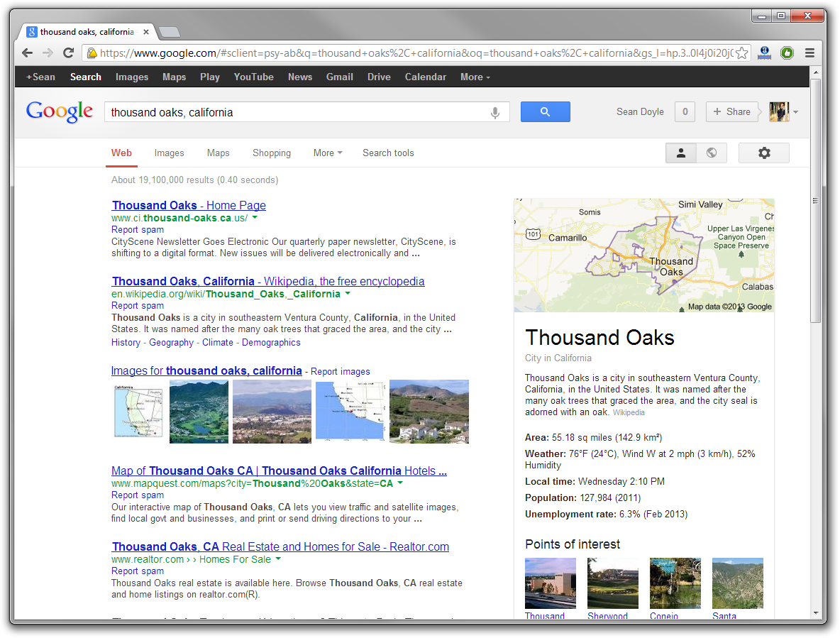Click the Geography sublink under Wikipedia
Viewport: 840px width, 638px height.
pos(172,343)
